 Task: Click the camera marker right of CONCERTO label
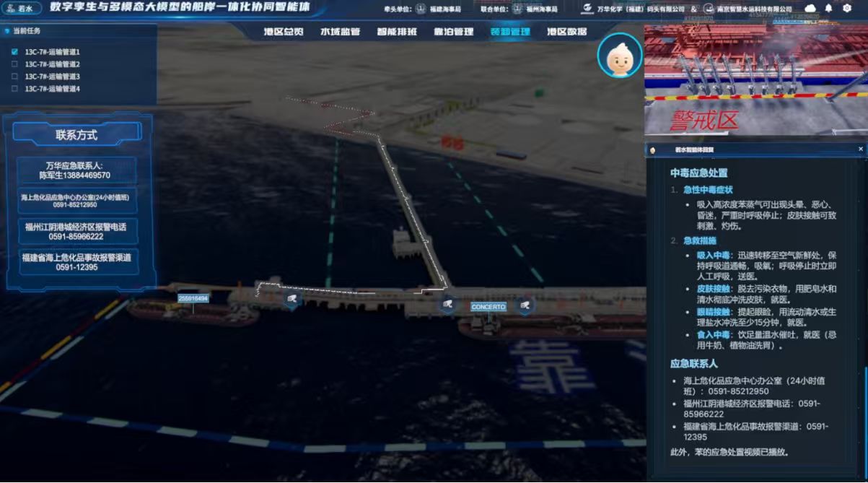[x=525, y=305]
